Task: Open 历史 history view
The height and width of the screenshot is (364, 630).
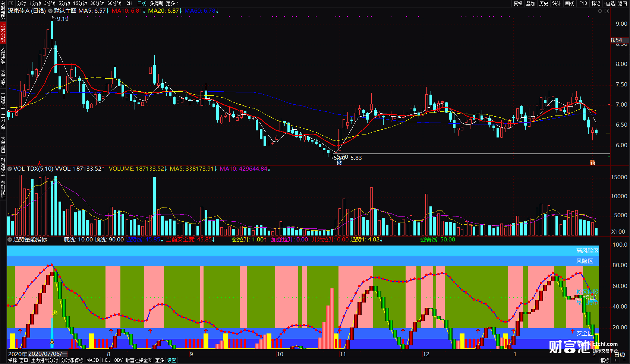Action: [x=544, y=3]
